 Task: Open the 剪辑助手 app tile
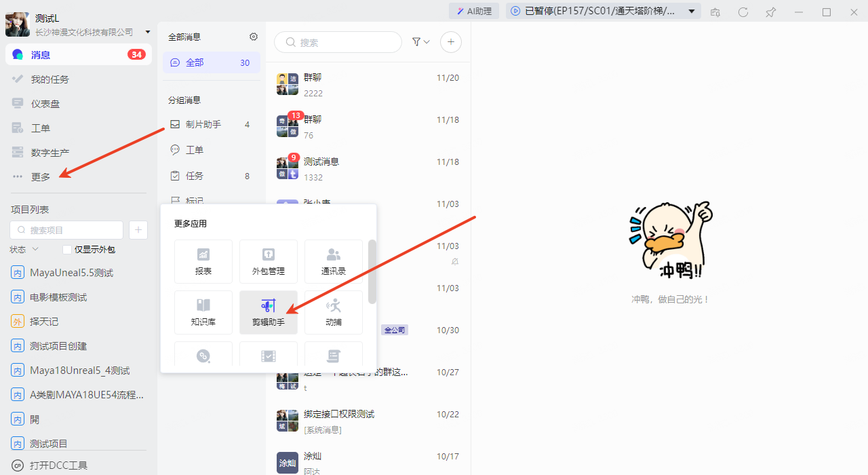point(269,312)
